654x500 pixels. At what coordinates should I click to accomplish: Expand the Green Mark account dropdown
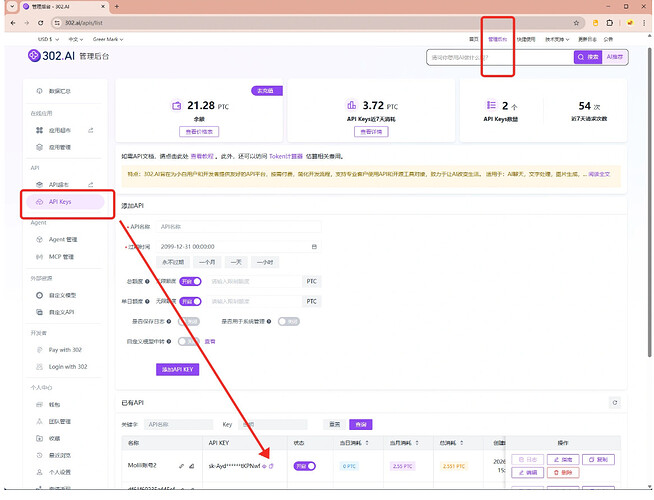(108, 39)
